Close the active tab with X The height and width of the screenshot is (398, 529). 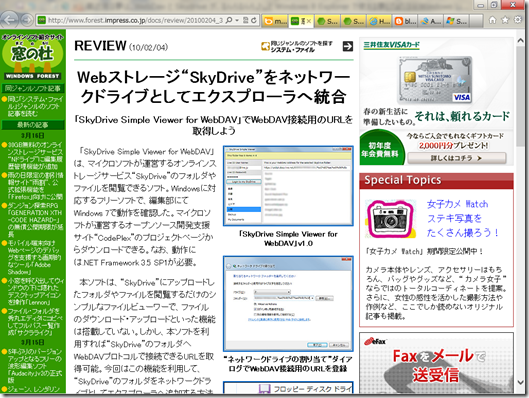(x=308, y=21)
